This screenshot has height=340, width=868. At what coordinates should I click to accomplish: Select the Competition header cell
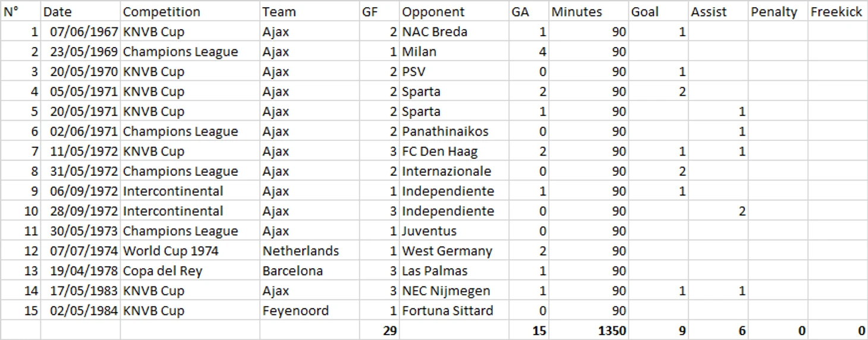(x=190, y=11)
